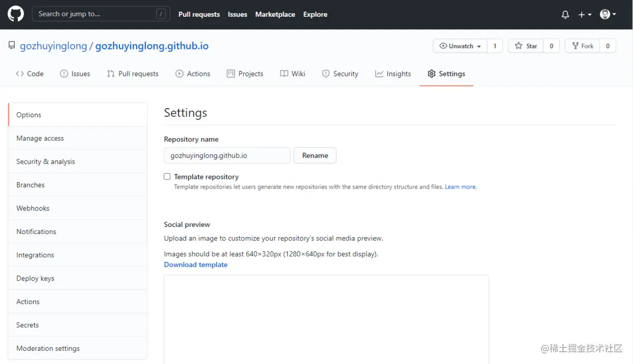Screen dimensions: 633x364
Task: Expand the Unwatch dropdown caret
Action: (479, 46)
